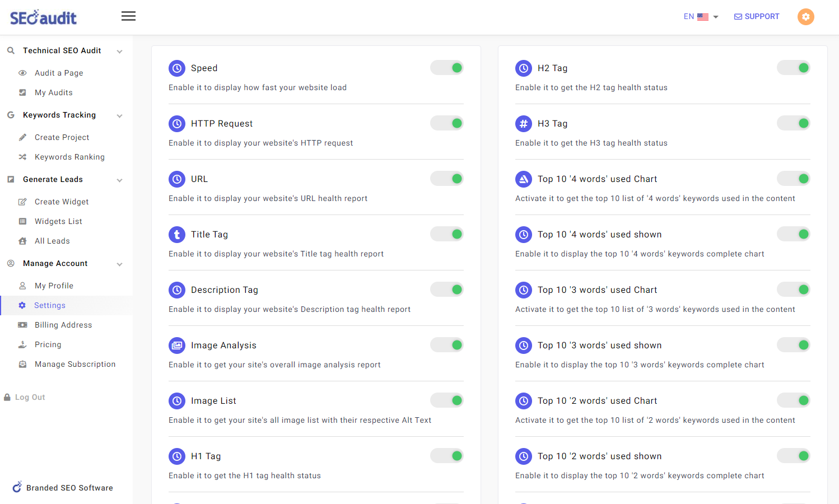Image resolution: width=839 pixels, height=504 pixels.
Task: Click the Create Widget icon
Action: click(x=22, y=202)
